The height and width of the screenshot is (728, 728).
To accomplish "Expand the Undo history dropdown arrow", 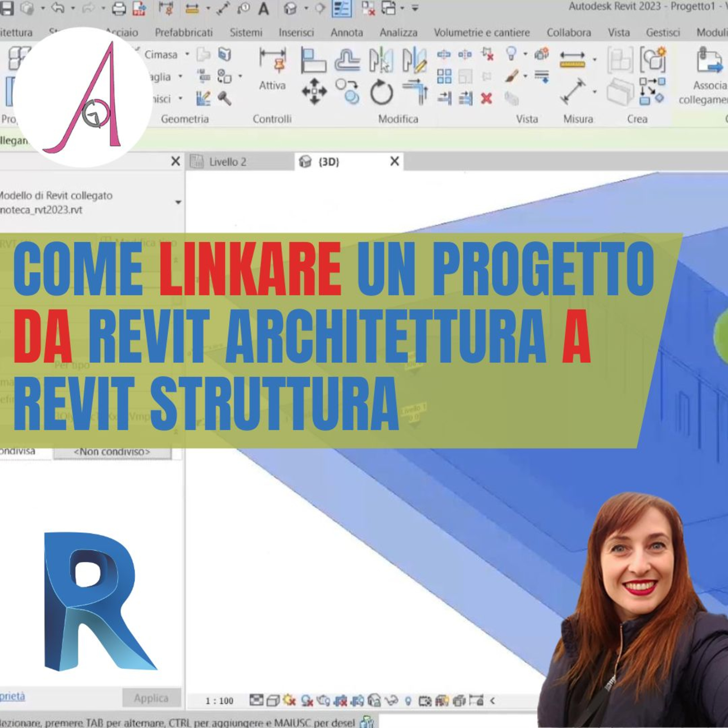I will coord(73,8).
